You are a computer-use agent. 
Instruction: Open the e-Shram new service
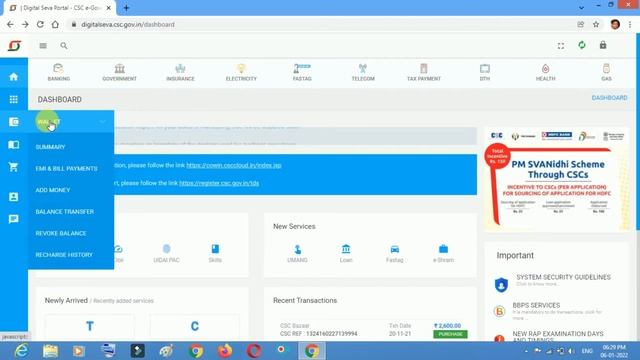point(443,253)
